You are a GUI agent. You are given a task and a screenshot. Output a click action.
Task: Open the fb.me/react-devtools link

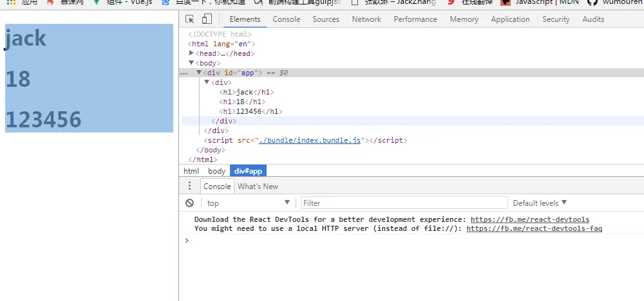530,219
